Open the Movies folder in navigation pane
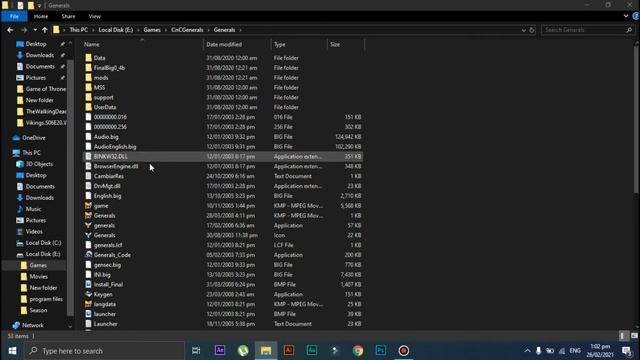The image size is (640, 360). pos(39,276)
